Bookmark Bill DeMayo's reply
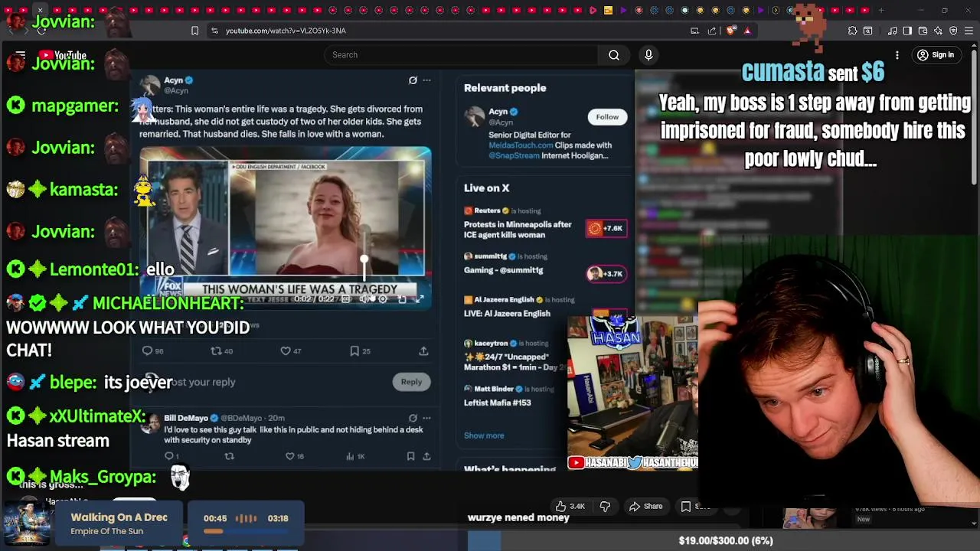This screenshot has height=551, width=980. click(x=410, y=456)
